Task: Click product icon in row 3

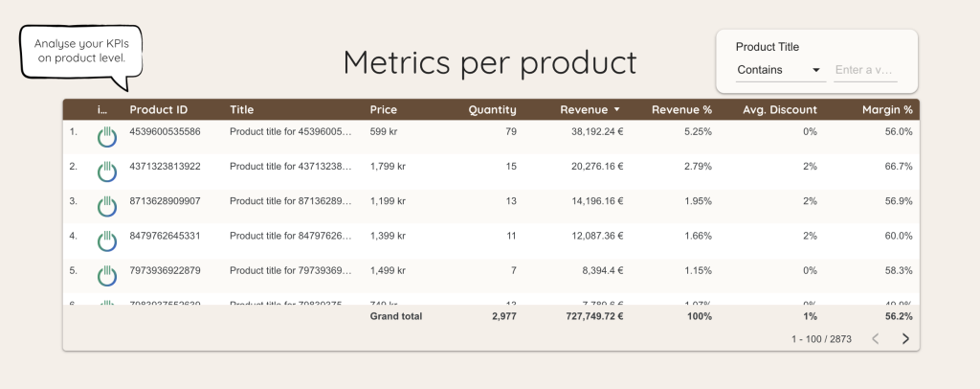Action: [106, 206]
